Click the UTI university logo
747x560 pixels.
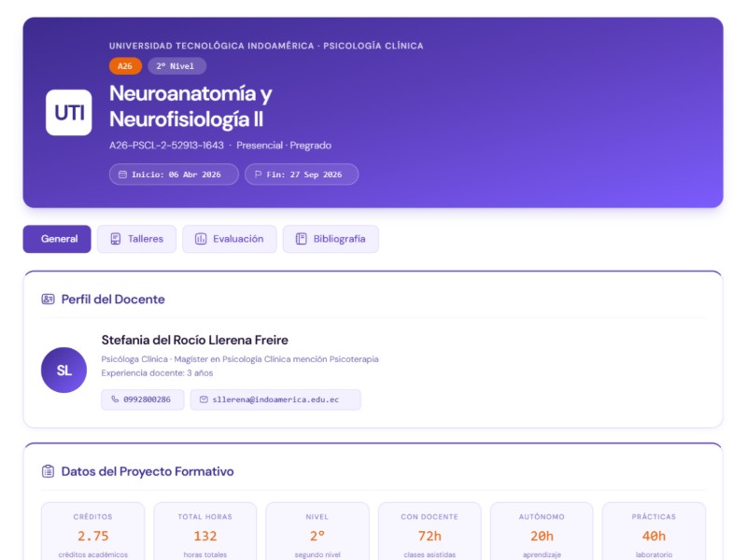click(69, 113)
